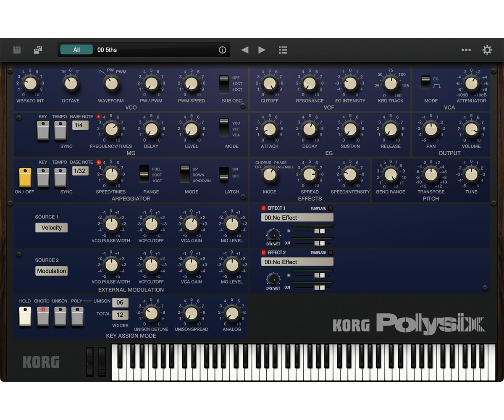Enable the POLY key assign button
Image resolution: width=504 pixels, height=420 pixels.
coord(77,316)
